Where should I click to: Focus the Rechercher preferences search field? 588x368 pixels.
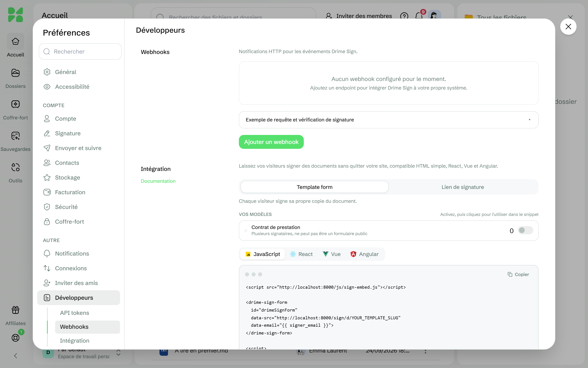[80, 52]
